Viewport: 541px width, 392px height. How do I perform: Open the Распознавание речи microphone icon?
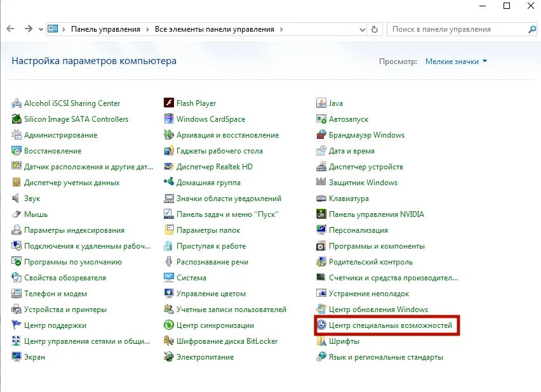(x=169, y=262)
